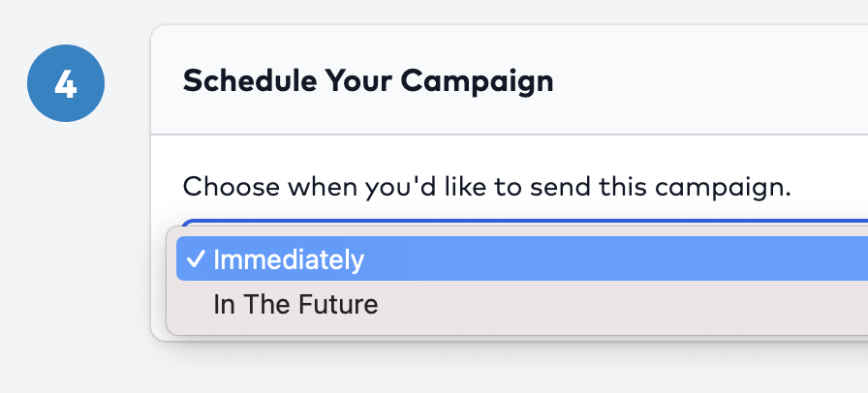Image resolution: width=868 pixels, height=393 pixels.
Task: Click the word "Immediately" in the dropdown
Action: click(289, 259)
